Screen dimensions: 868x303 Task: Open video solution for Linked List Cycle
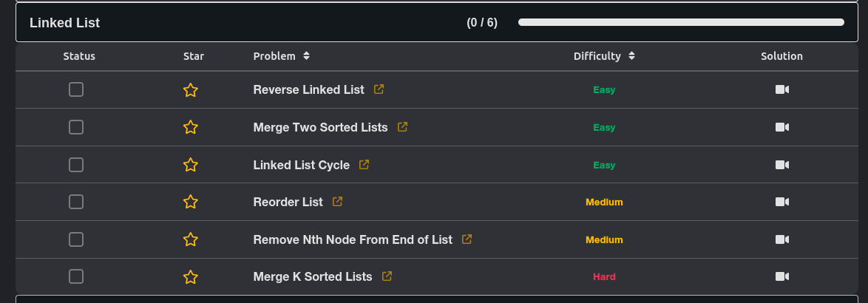click(x=781, y=165)
